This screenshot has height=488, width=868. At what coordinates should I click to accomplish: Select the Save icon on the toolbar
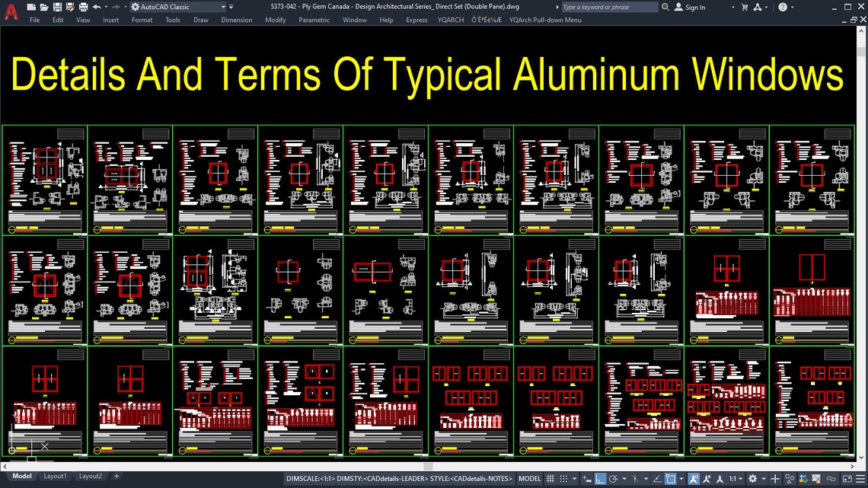click(56, 8)
